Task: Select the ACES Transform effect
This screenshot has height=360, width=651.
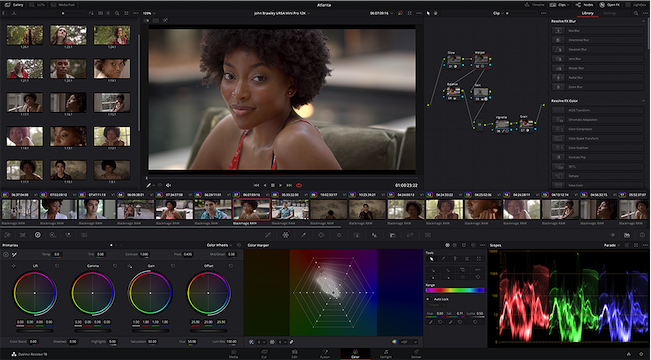Action: tap(598, 110)
